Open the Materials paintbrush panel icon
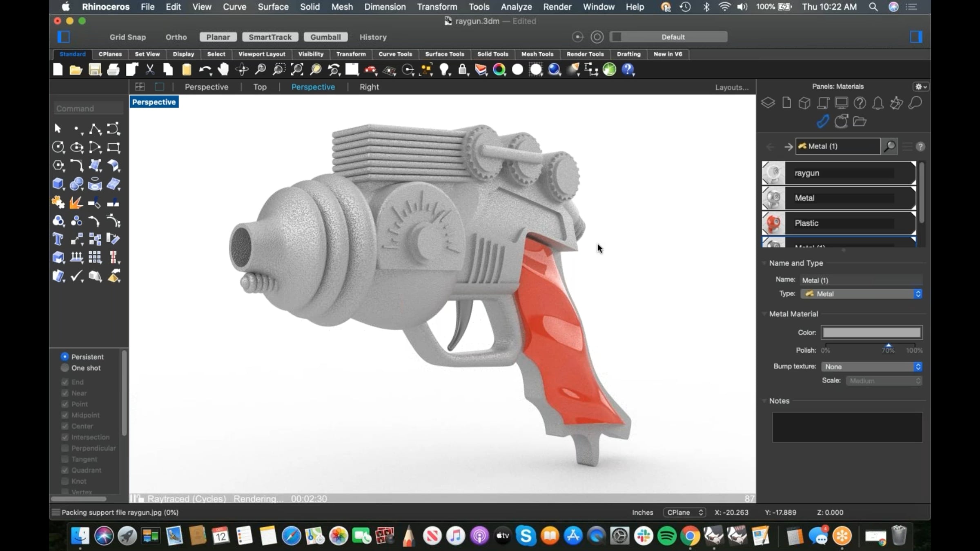The image size is (980, 551). tap(822, 121)
